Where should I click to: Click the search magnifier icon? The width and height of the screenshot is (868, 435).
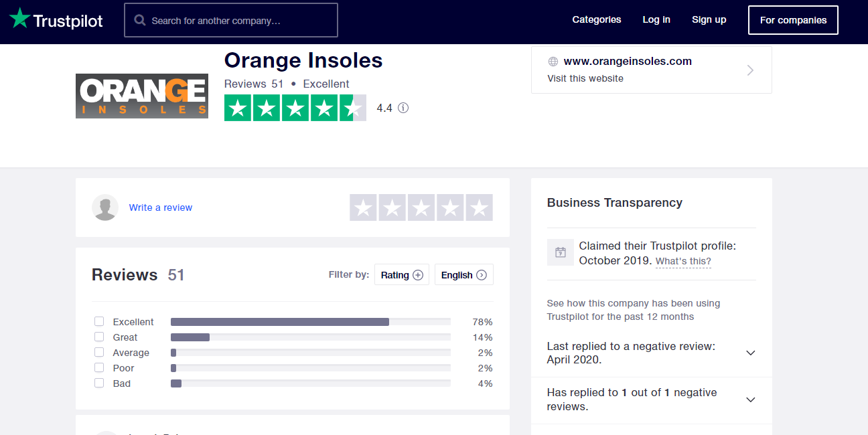(x=140, y=20)
